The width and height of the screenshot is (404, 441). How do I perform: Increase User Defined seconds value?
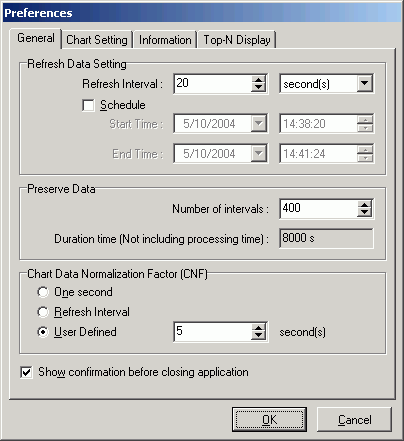(258, 328)
